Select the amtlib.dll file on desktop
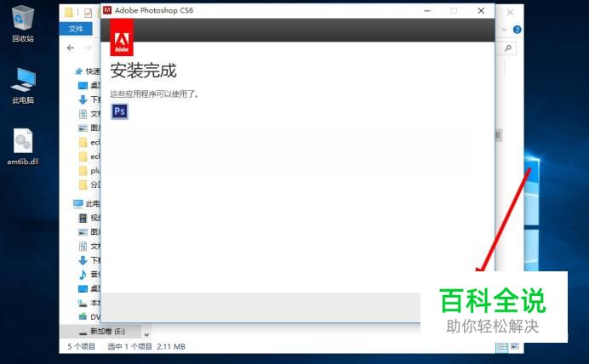 coord(23,147)
